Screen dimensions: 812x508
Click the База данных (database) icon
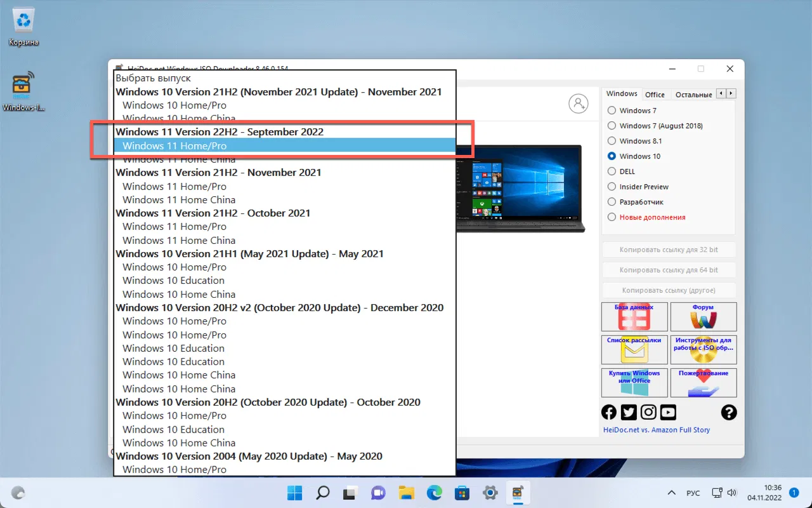[634, 316]
